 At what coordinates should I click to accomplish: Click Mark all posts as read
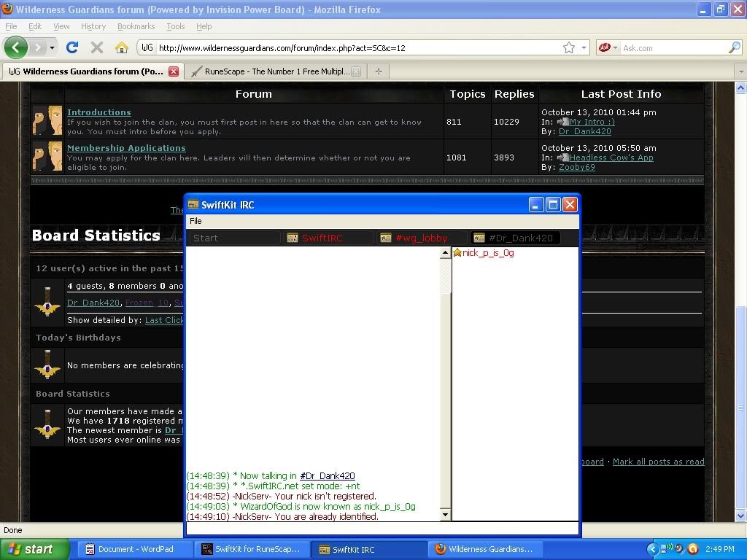coord(659,462)
